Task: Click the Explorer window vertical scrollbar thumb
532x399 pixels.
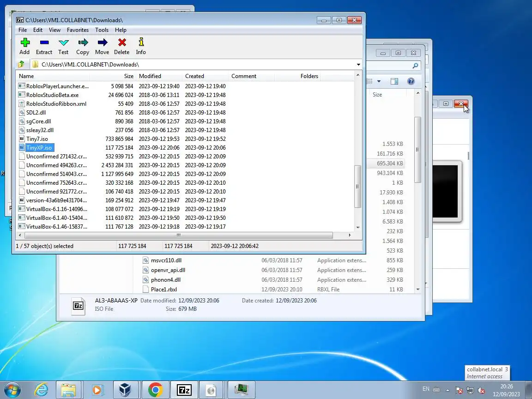Action: pyautogui.click(x=417, y=150)
